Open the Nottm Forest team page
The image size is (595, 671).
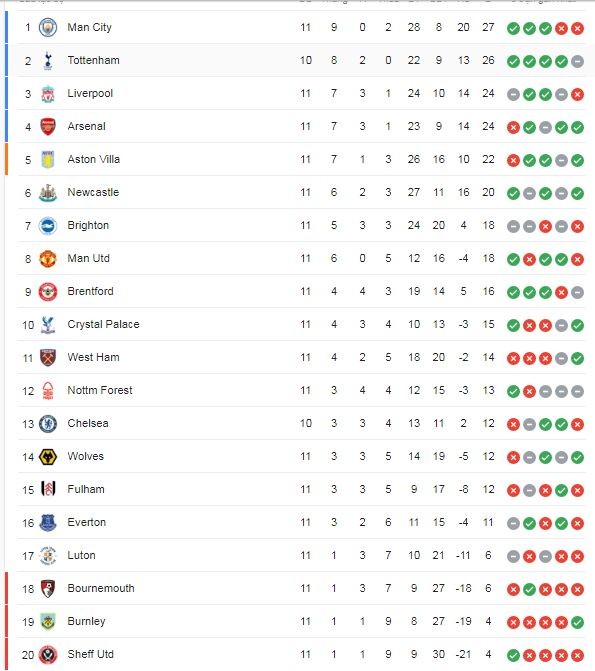pyautogui.click(x=100, y=390)
